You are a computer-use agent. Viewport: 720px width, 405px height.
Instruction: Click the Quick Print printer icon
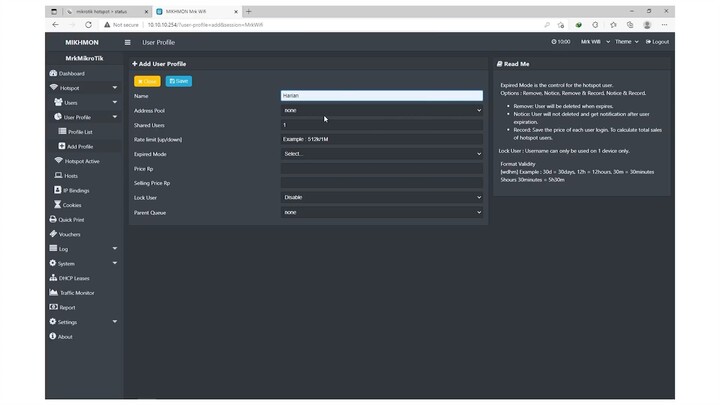(53, 219)
